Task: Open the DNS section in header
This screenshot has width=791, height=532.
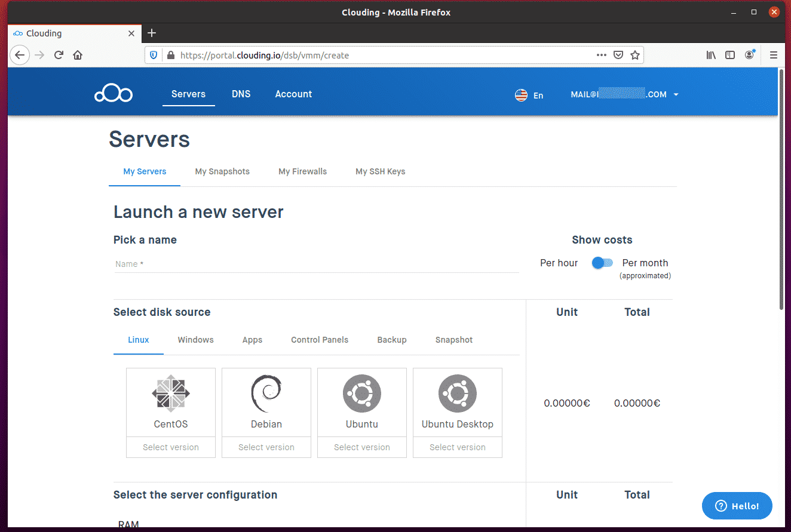Action: pos(241,94)
